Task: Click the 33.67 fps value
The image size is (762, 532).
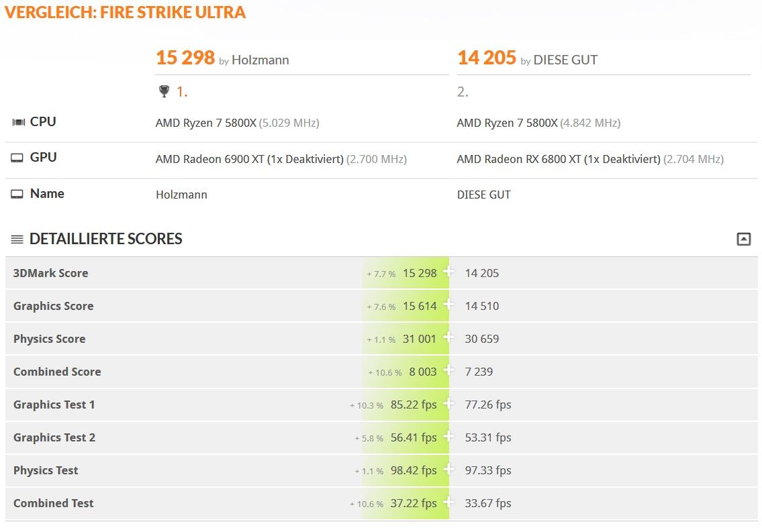Action: click(x=488, y=503)
